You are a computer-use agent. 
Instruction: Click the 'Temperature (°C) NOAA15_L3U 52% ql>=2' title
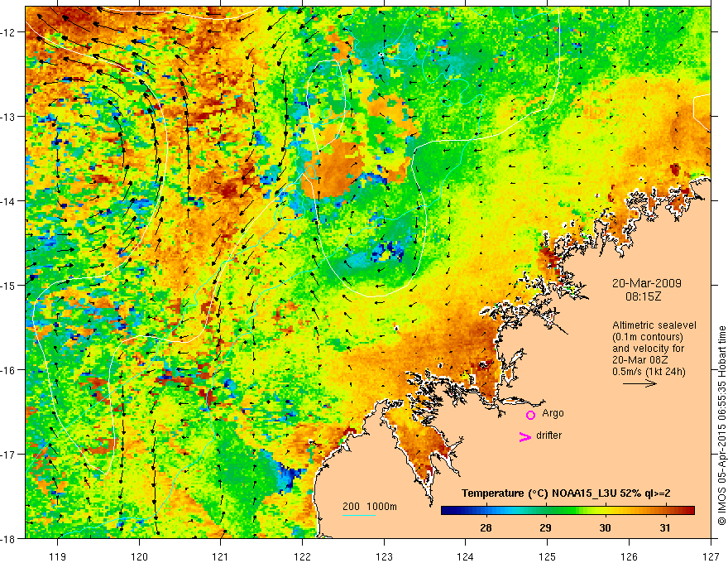pyautogui.click(x=566, y=493)
